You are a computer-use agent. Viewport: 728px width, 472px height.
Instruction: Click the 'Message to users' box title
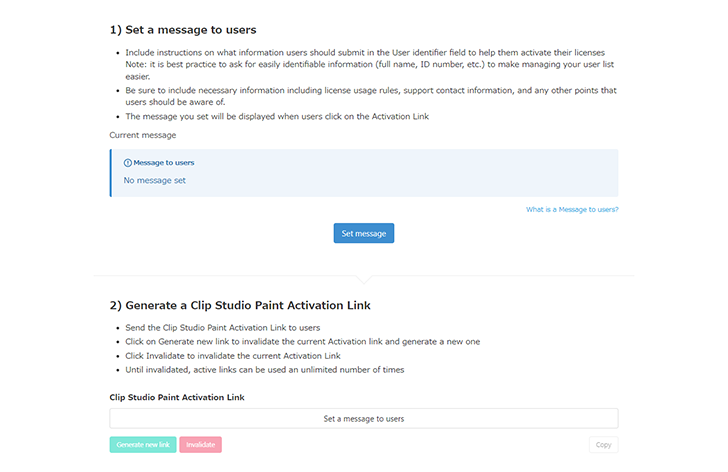(x=164, y=162)
